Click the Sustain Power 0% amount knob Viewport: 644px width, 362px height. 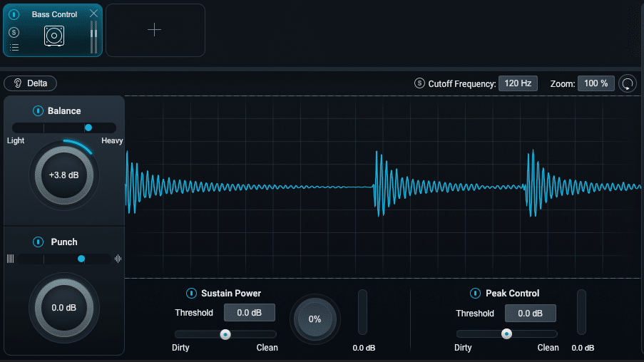click(x=315, y=319)
